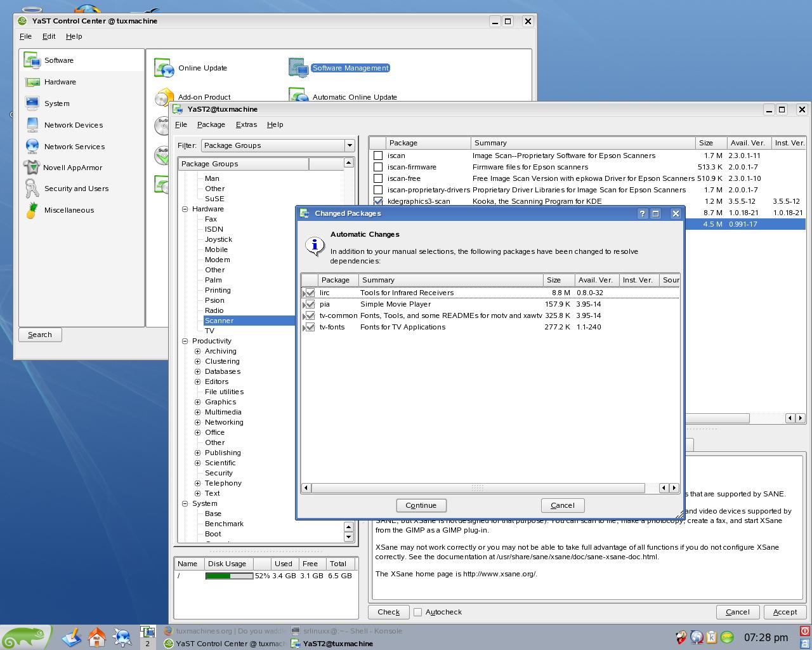
Task: Click the help question mark in the Changed Packages title bar
Action: pyautogui.click(x=642, y=214)
